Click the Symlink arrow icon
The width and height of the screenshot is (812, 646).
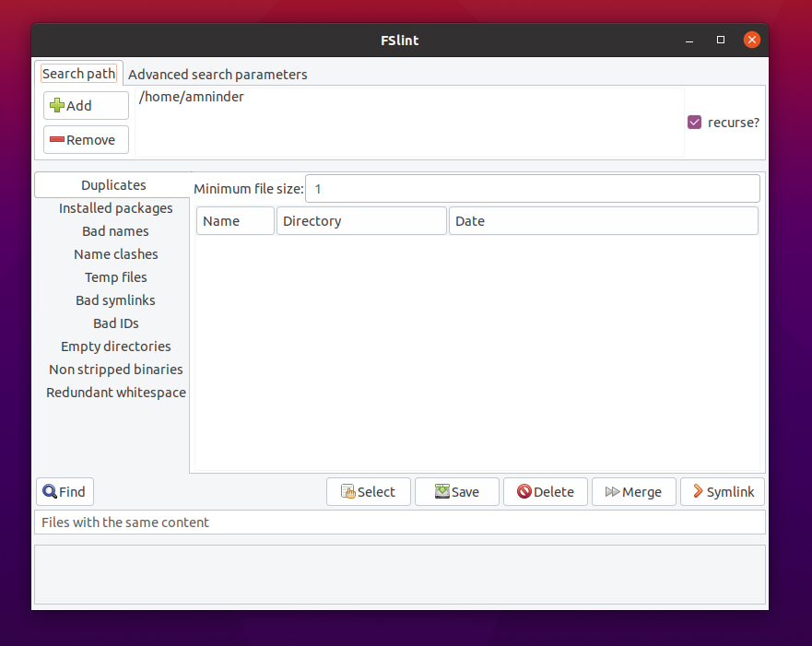698,492
